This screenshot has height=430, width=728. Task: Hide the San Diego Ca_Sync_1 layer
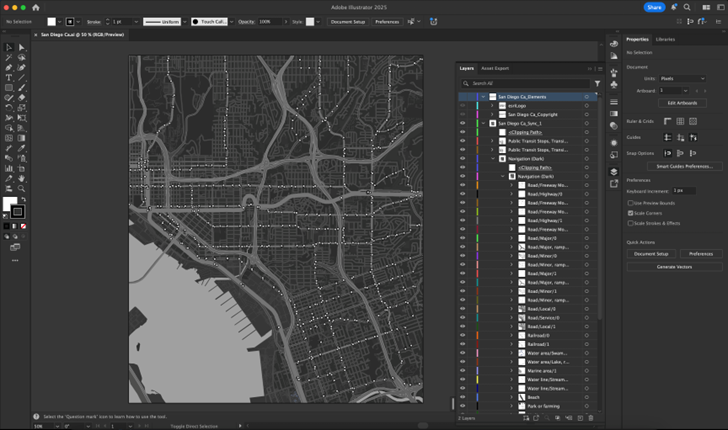point(462,123)
